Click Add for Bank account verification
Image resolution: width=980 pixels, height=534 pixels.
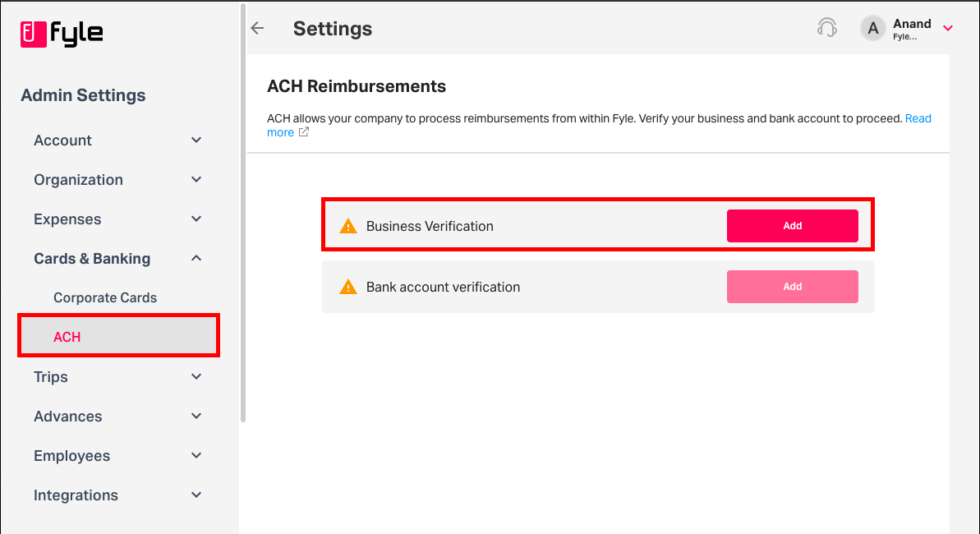pos(792,287)
